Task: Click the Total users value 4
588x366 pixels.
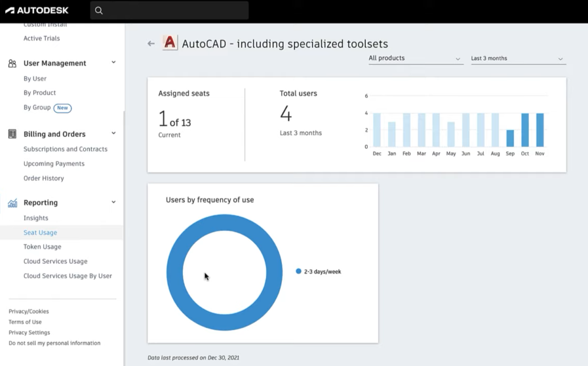Action: click(x=286, y=113)
